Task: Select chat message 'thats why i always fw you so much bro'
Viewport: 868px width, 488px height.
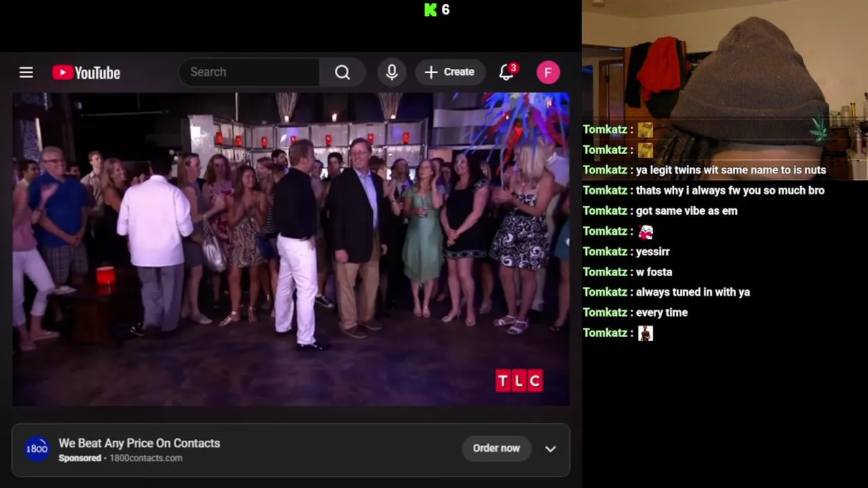Action: (x=730, y=190)
